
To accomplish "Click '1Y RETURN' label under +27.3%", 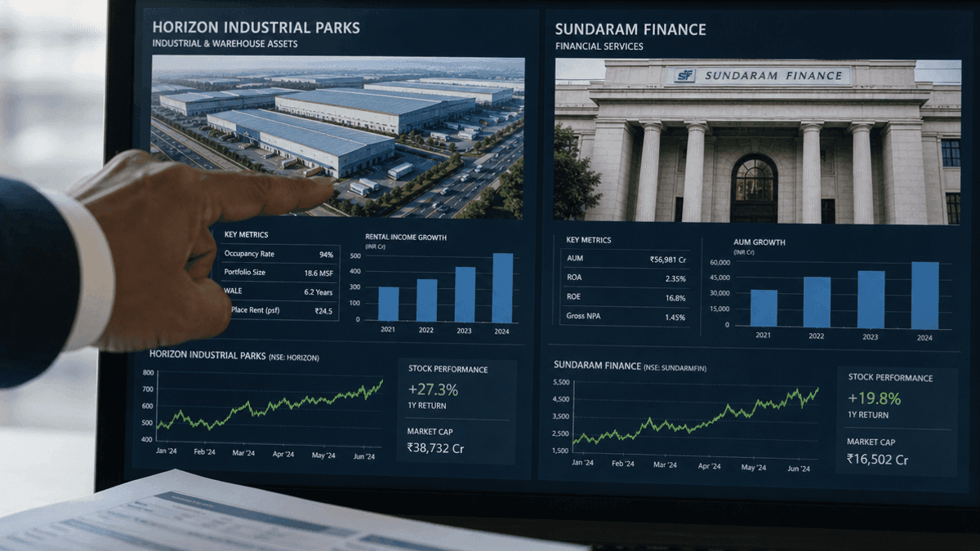I will [426, 406].
